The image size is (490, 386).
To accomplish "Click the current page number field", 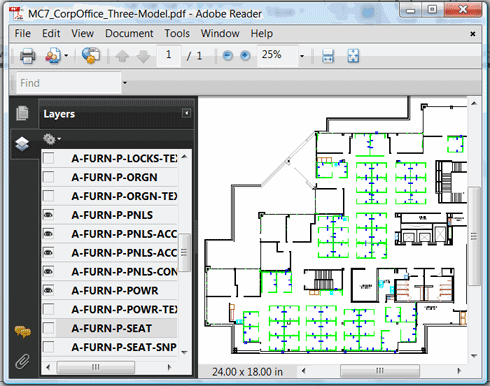I will point(169,55).
